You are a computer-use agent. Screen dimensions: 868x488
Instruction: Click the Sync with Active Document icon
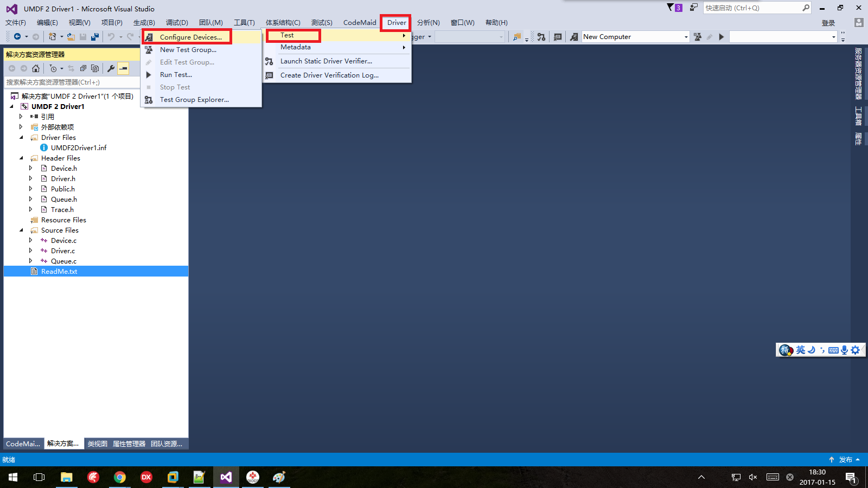71,68
